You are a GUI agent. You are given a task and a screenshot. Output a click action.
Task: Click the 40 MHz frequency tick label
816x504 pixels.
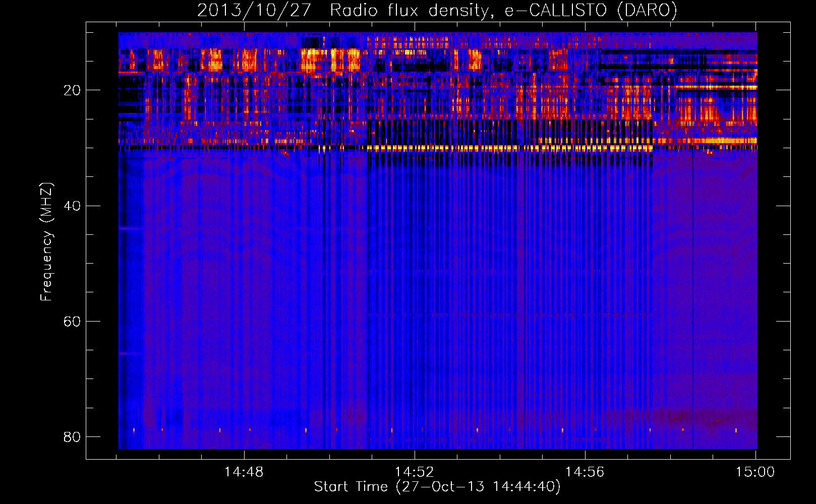pyautogui.click(x=72, y=206)
